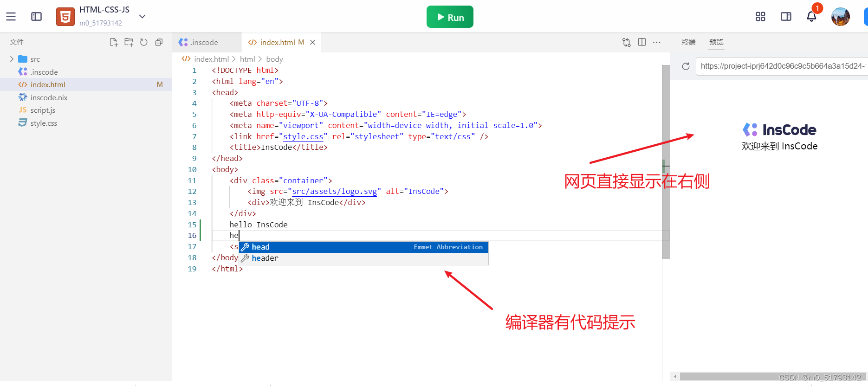868x386 pixels.
Task: Expand the HTML-CSS-JS project dropdown
Action: (x=143, y=16)
